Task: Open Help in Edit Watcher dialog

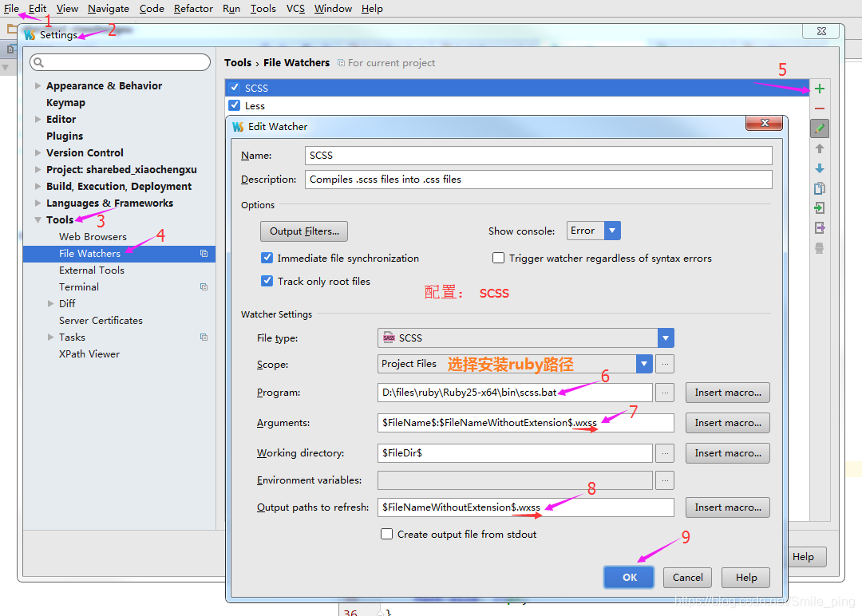Action: [746, 578]
